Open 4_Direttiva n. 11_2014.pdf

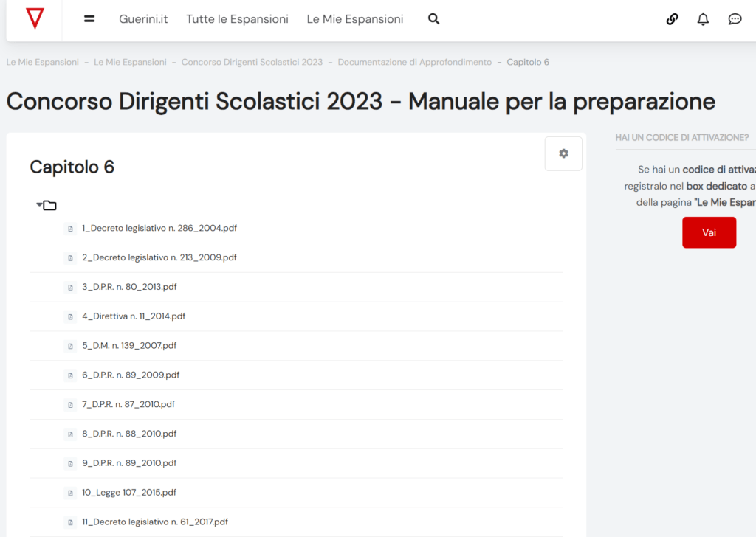pyautogui.click(x=133, y=316)
